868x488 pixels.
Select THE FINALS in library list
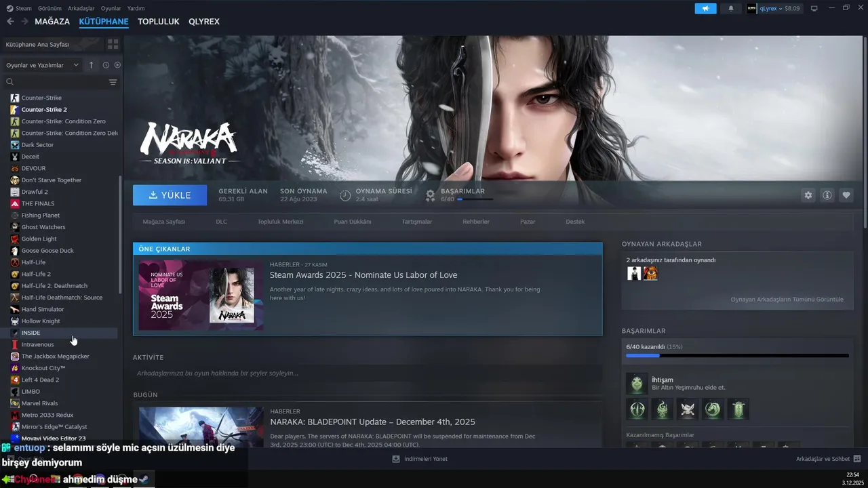(x=38, y=203)
